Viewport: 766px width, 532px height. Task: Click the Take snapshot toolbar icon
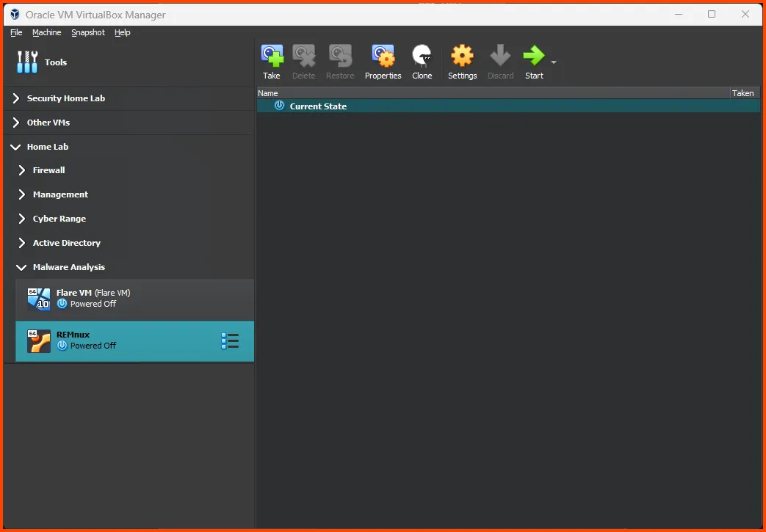tap(272, 56)
